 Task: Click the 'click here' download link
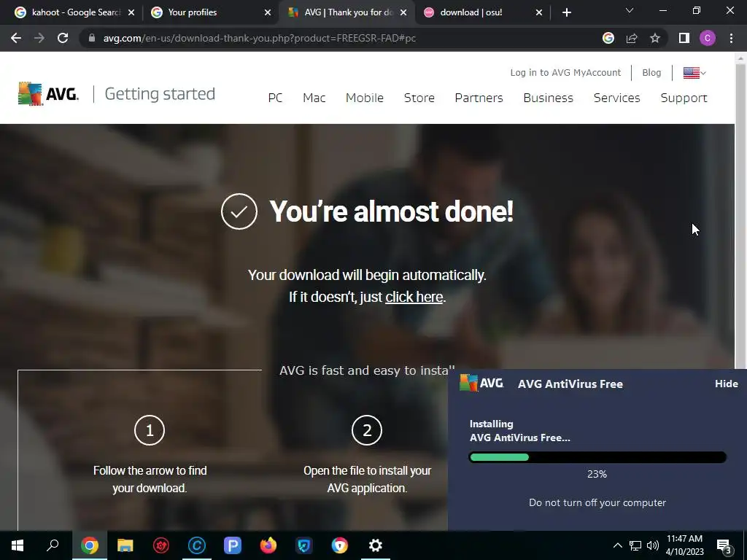click(414, 297)
